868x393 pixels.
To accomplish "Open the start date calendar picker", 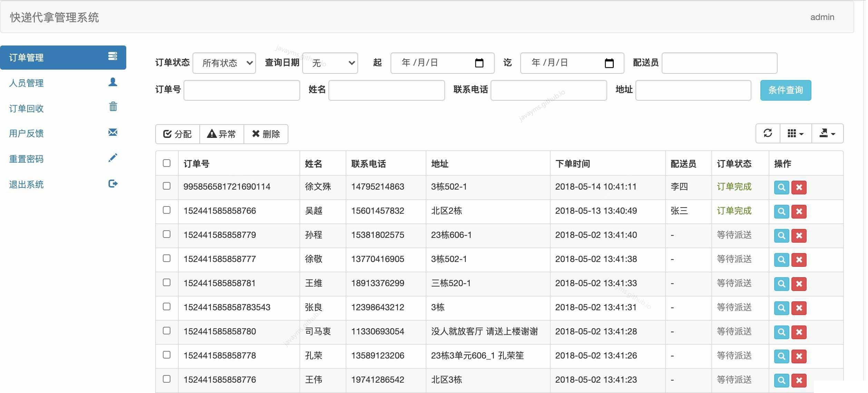I will [x=479, y=63].
